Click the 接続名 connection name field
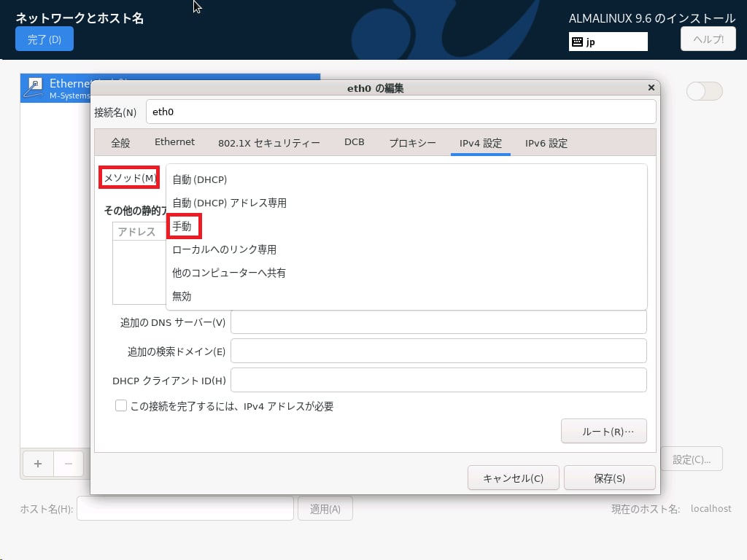Screen dimensions: 747x560 tap(400, 112)
